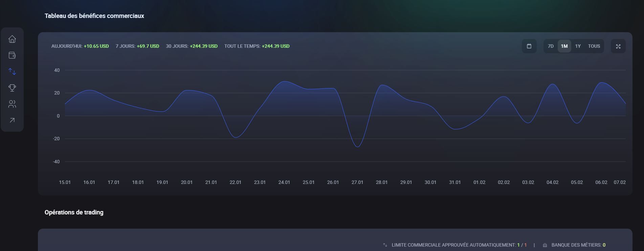Screen dimensions: 644x251
Task: Click the 29.01 date axis label
Action: tap(406, 182)
